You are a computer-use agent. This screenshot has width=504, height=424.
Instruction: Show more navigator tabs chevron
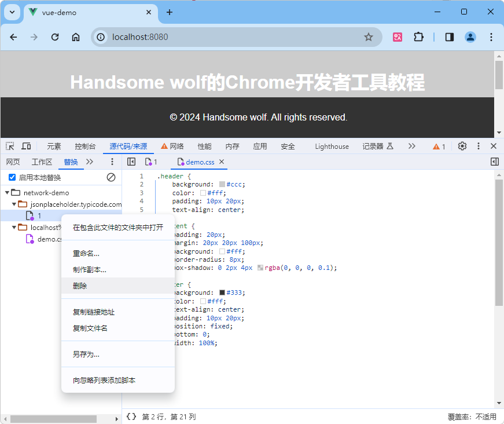pos(90,162)
